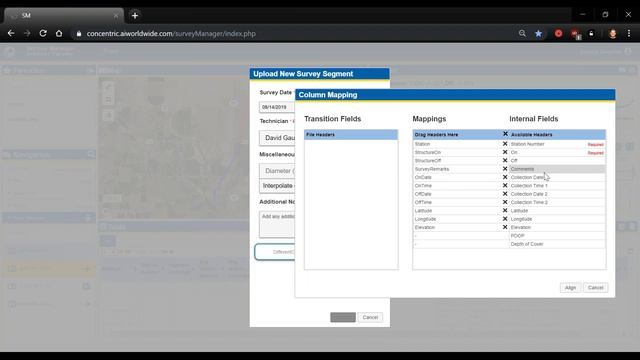Reload the Survey Manager page

tap(43, 33)
